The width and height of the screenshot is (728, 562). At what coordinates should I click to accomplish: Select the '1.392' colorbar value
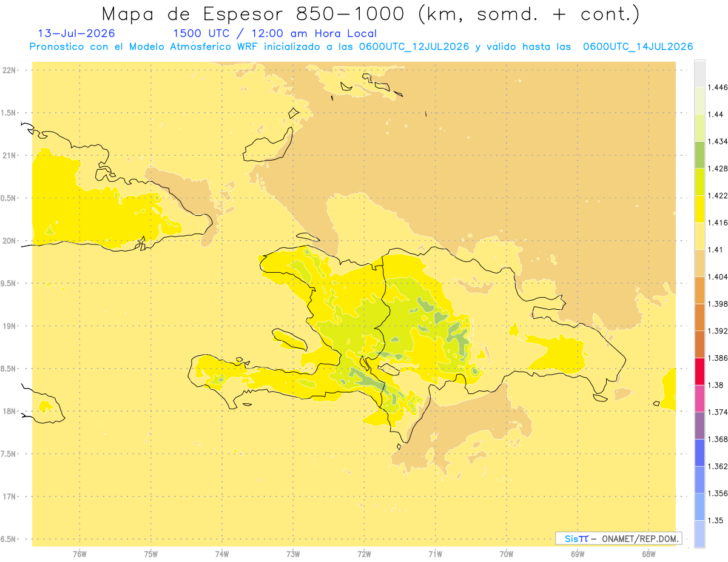[719, 331]
